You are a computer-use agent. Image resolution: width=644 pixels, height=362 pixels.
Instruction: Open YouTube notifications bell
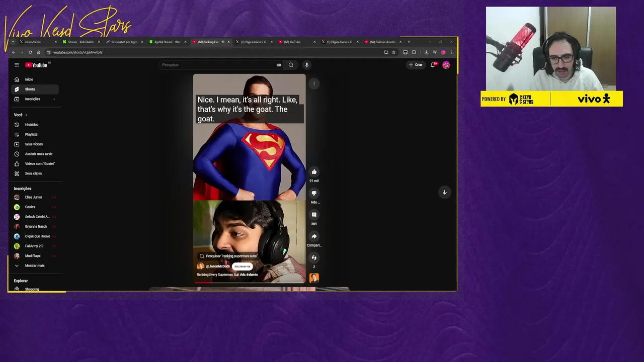click(433, 65)
